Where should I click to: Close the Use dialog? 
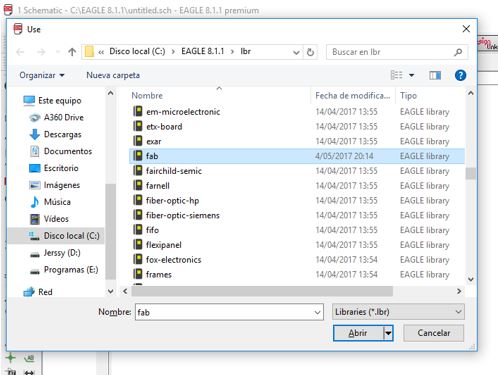(x=466, y=29)
